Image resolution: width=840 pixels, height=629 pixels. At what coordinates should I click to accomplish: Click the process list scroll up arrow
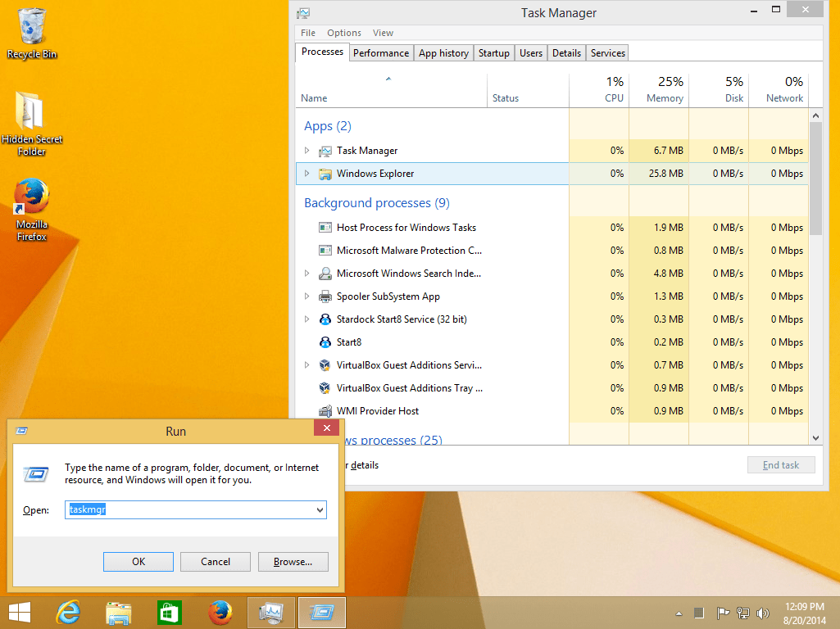point(815,115)
